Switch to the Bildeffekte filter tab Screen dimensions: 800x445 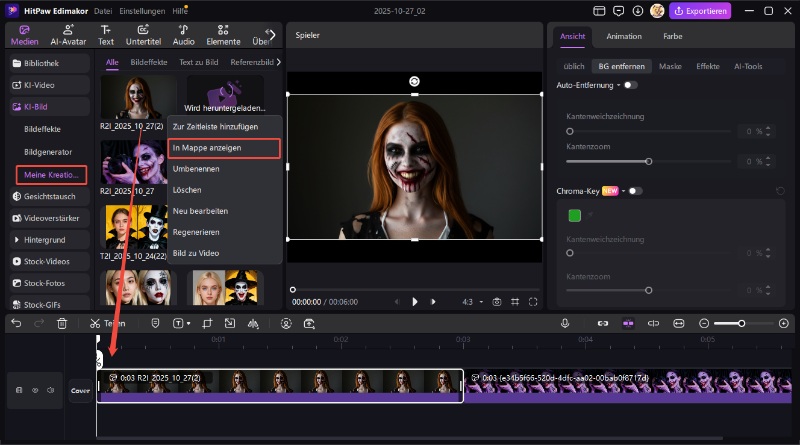point(148,62)
